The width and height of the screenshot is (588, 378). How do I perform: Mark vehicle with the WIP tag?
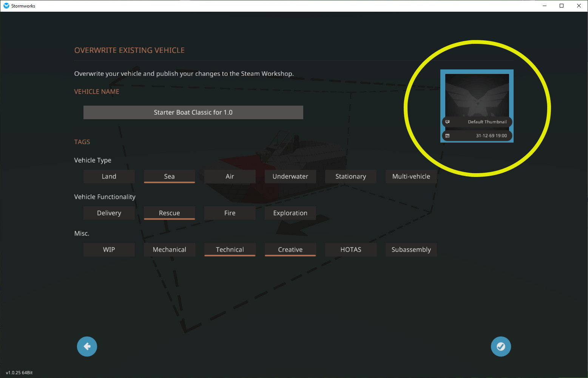(x=109, y=250)
